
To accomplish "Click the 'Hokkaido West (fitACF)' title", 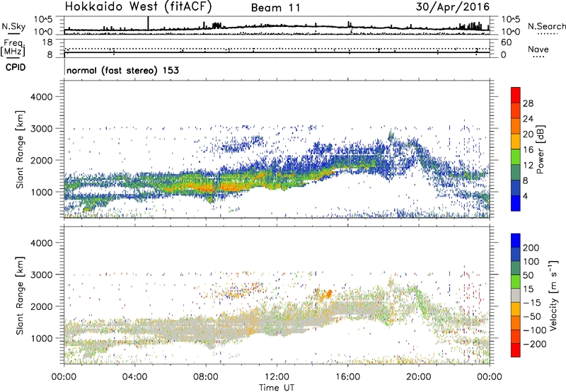I will coord(138,7).
